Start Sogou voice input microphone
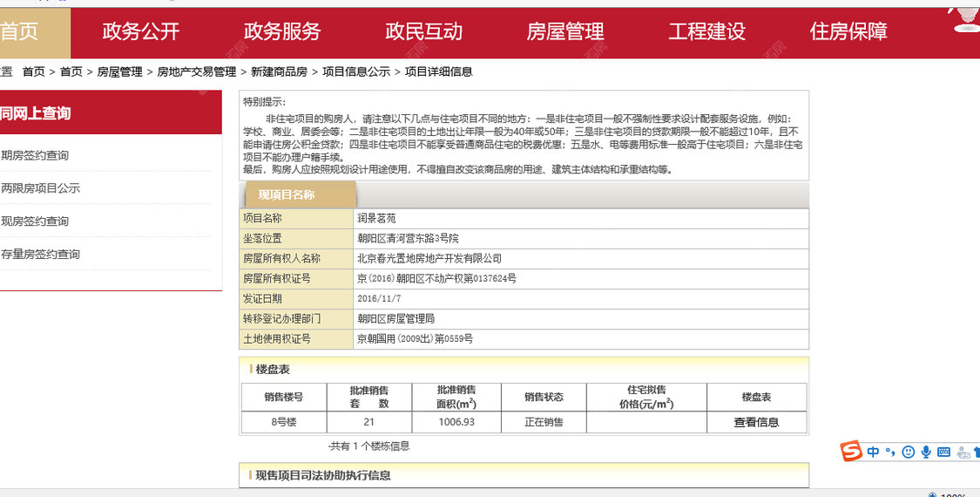 (926, 452)
